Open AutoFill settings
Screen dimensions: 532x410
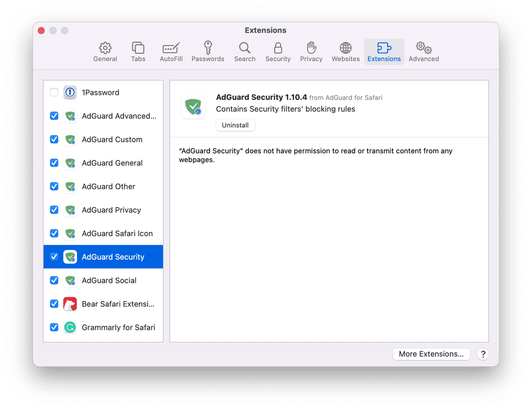(x=171, y=52)
